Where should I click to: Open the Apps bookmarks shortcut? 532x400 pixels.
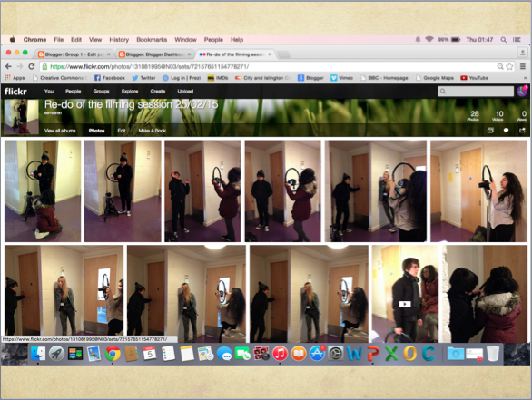[x=15, y=78]
